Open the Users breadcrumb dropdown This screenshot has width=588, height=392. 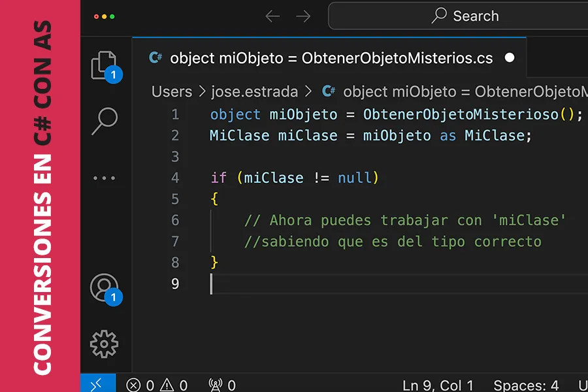pyautogui.click(x=172, y=91)
